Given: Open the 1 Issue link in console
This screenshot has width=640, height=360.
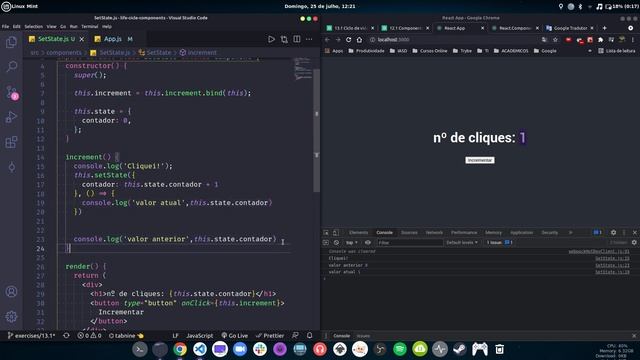Looking at the screenshot, I should coord(499,242).
